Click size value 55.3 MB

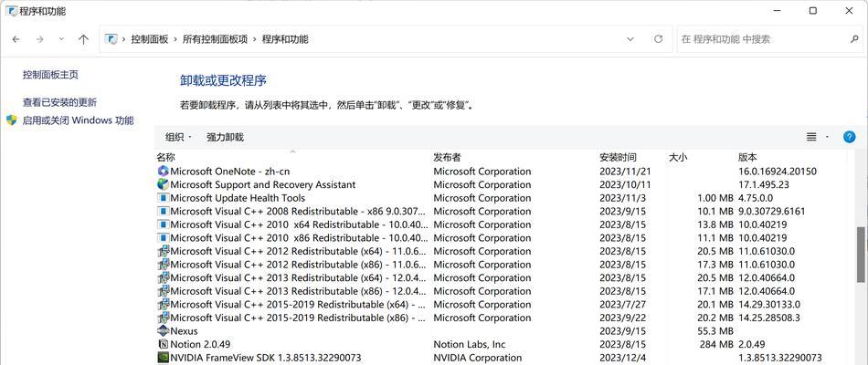click(715, 330)
